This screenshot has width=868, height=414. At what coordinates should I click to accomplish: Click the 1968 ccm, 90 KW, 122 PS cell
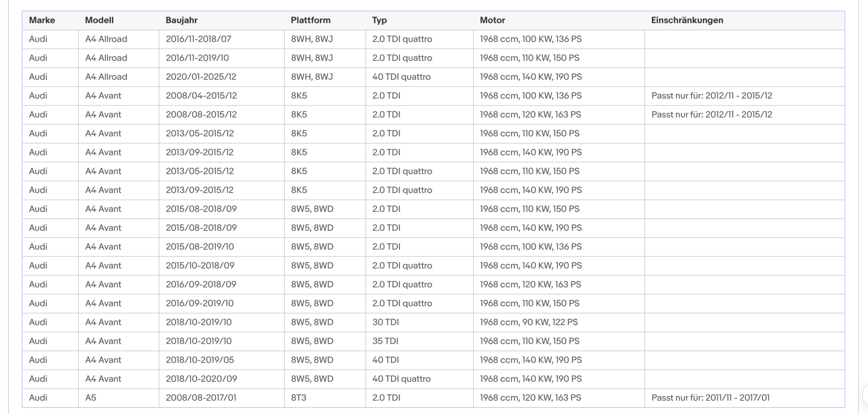pyautogui.click(x=559, y=322)
